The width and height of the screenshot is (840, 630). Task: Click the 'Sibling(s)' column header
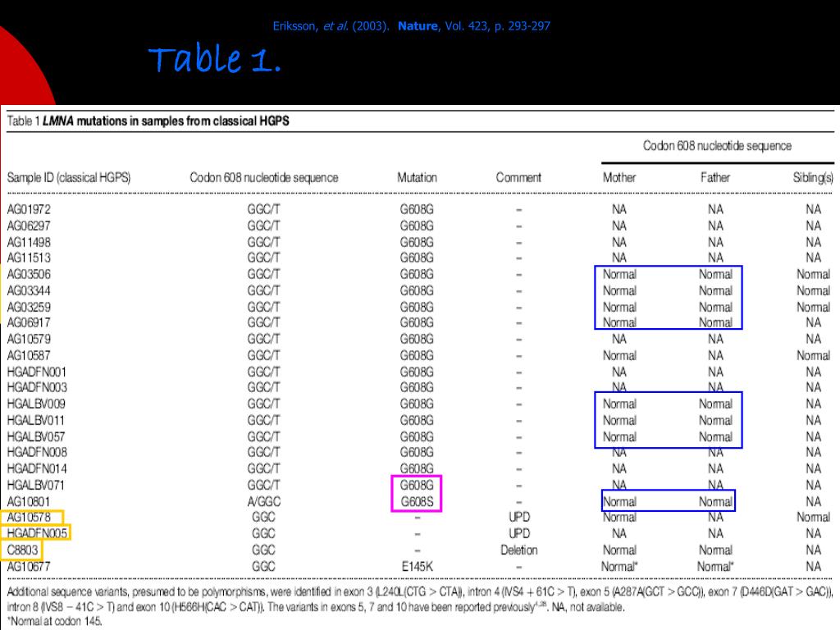tap(813, 177)
